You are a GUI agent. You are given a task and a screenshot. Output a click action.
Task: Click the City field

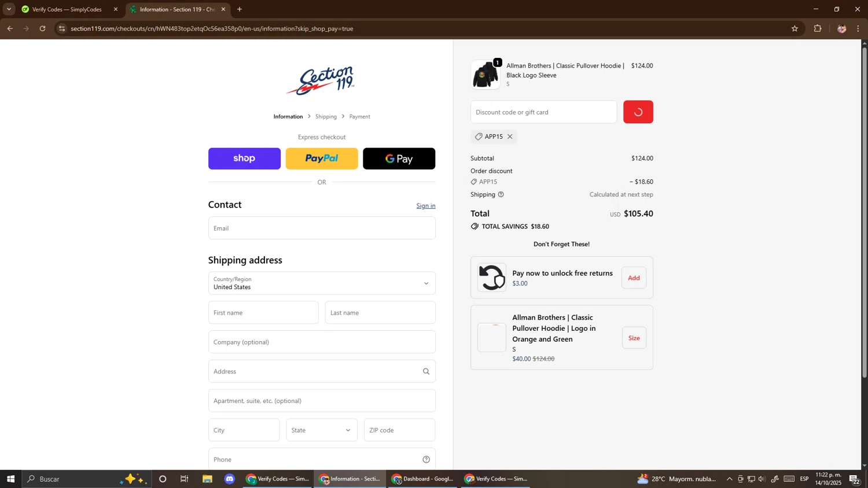tap(244, 430)
